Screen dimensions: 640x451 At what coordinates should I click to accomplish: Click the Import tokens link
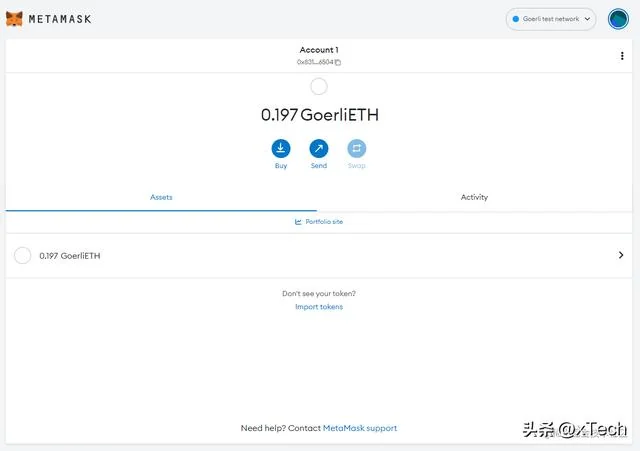click(319, 307)
